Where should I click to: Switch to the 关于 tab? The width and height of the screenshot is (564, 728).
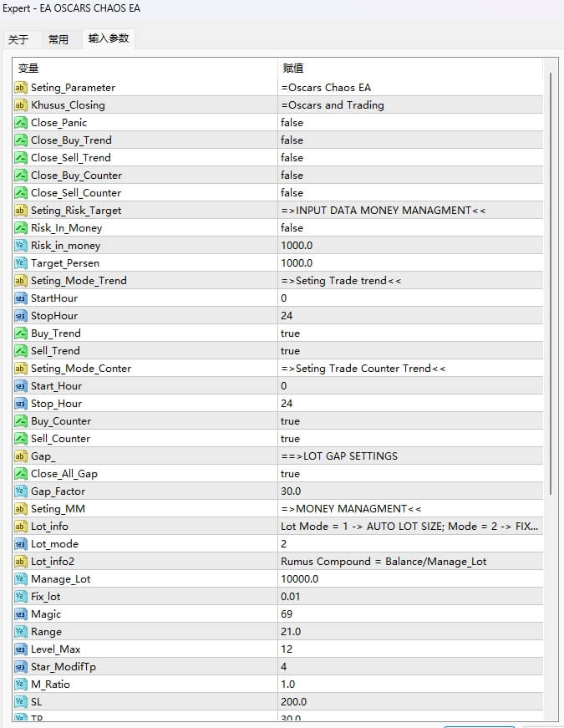tap(18, 39)
